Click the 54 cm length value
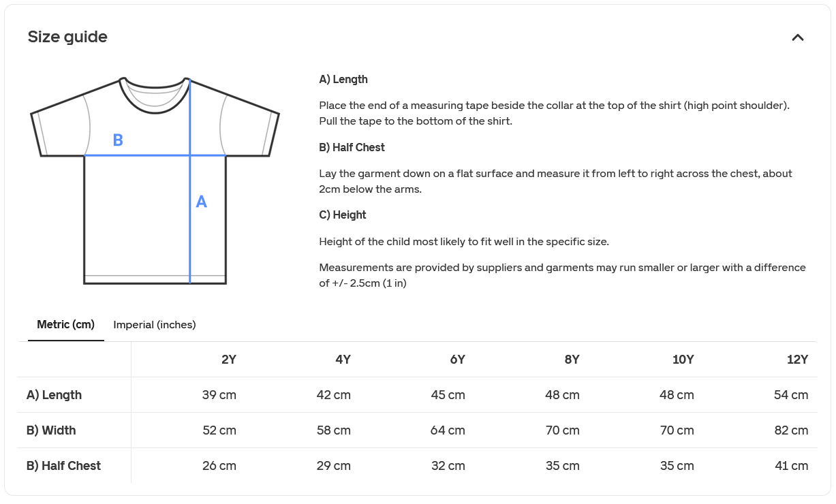The image size is (836, 504). (x=791, y=395)
